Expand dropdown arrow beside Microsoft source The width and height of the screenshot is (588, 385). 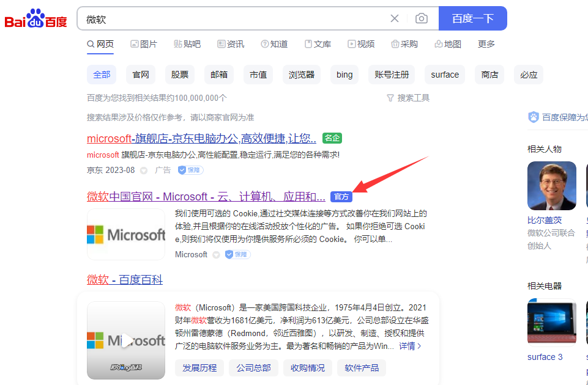point(216,255)
